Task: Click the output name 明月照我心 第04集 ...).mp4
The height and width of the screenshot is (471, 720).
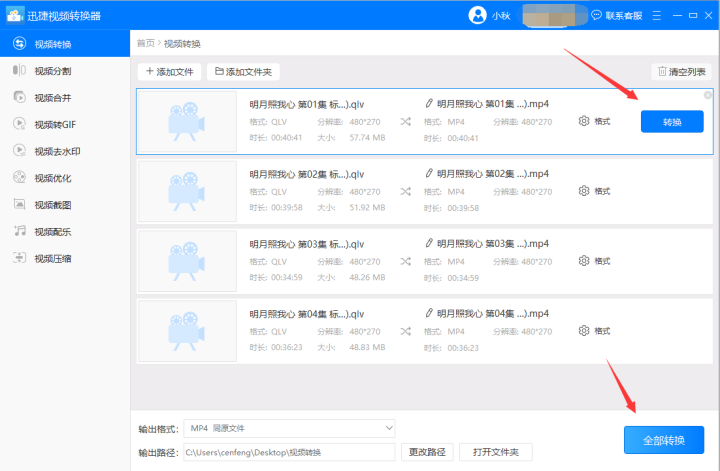Action: point(493,313)
